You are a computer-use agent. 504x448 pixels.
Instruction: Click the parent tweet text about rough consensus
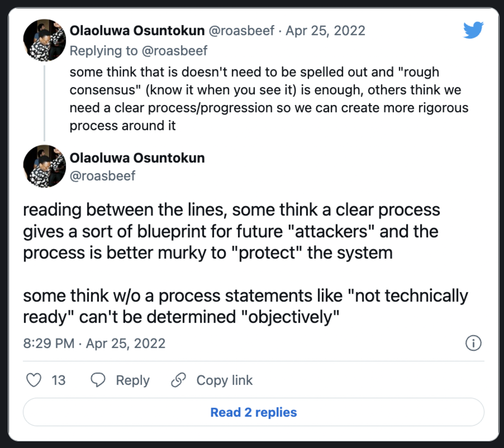(269, 99)
